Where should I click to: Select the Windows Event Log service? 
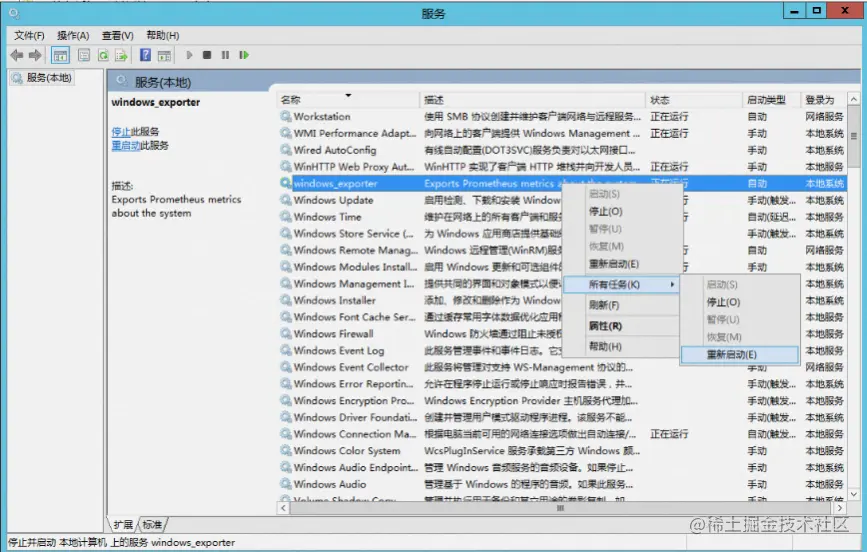420,350
